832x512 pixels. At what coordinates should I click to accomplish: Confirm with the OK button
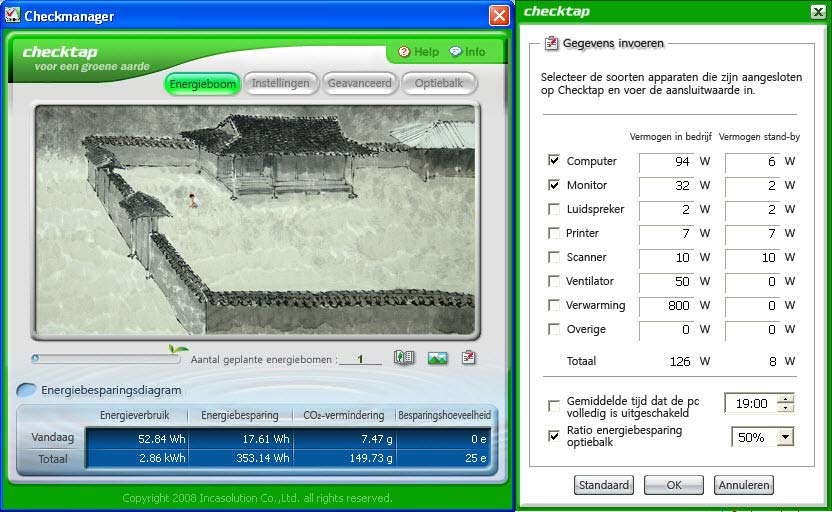(674, 485)
